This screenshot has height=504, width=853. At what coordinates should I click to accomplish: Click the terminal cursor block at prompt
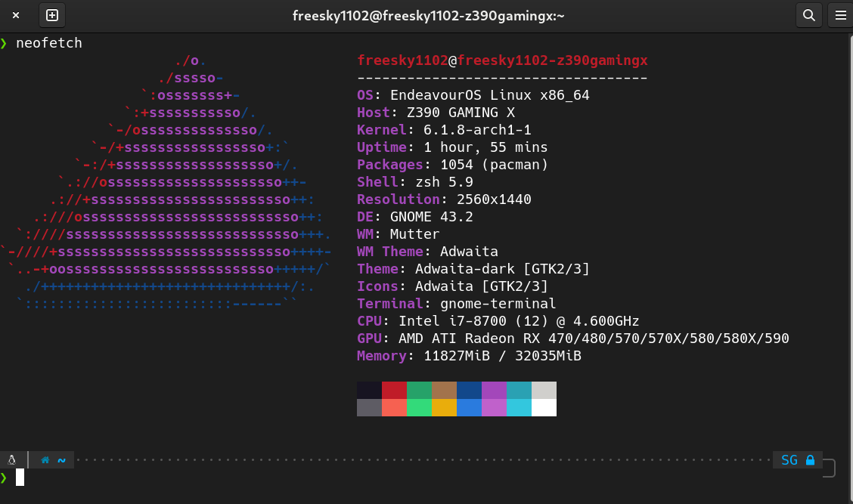(20, 477)
